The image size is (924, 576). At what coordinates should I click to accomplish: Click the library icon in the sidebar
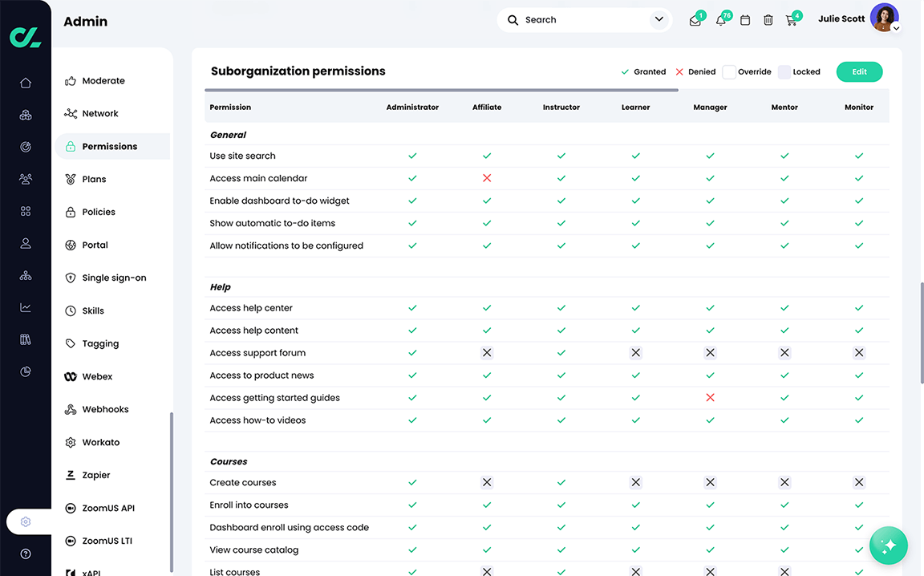coord(25,339)
